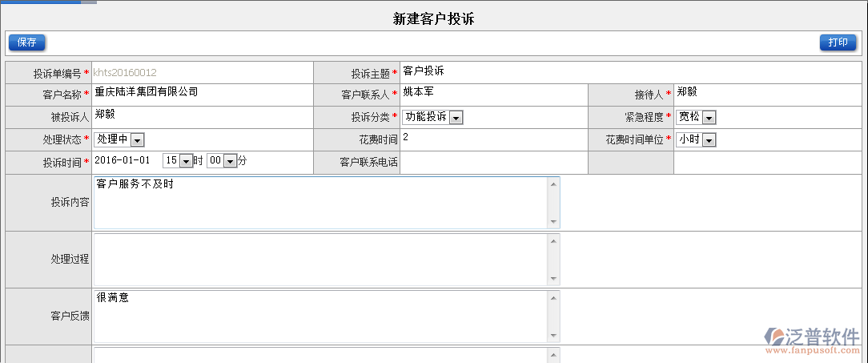The width and height of the screenshot is (868, 363).
Task: Click the 接待人 input field
Action: [765, 95]
